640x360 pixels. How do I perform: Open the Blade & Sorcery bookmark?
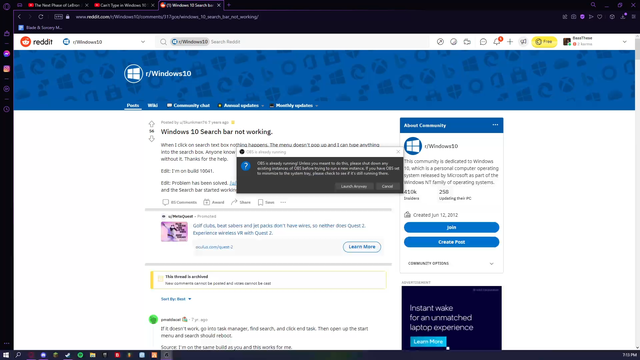pyautogui.click(x=40, y=27)
